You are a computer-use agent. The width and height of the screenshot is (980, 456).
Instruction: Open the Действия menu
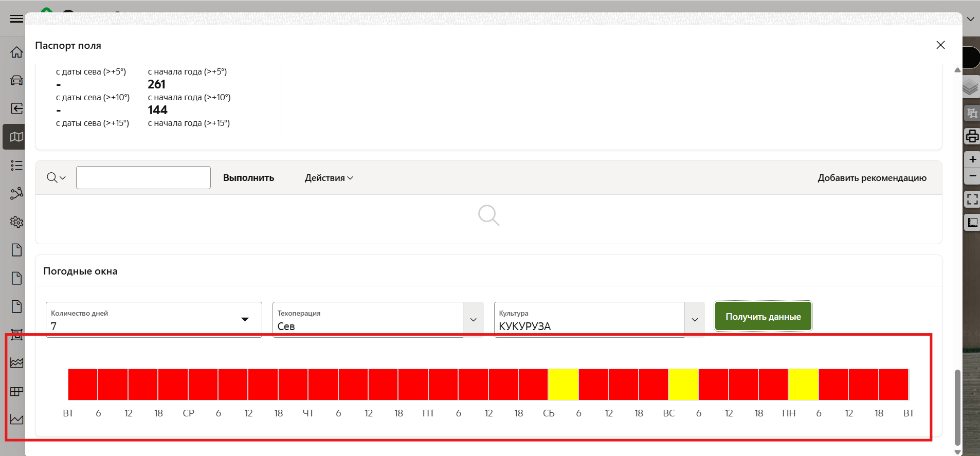pos(329,178)
